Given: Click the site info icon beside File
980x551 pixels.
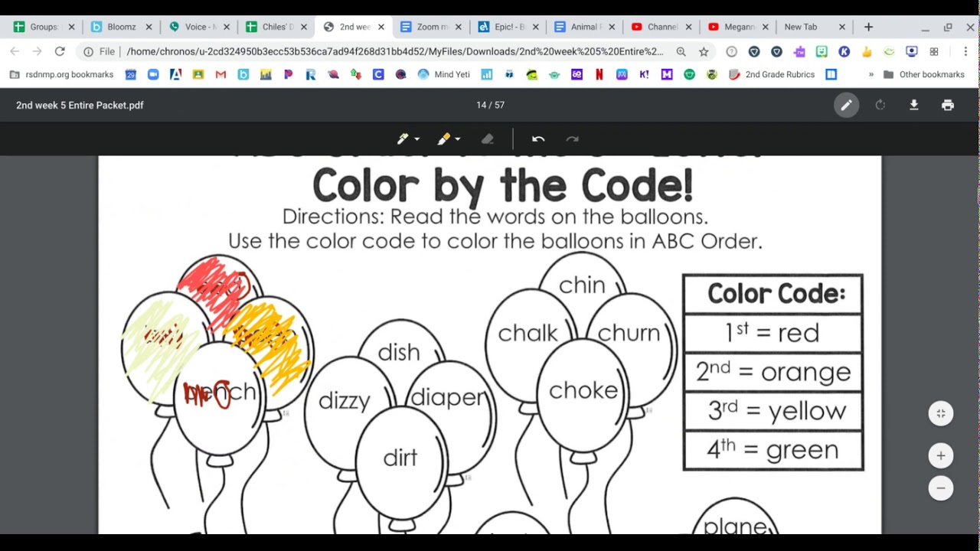Looking at the screenshot, I should coord(88,51).
